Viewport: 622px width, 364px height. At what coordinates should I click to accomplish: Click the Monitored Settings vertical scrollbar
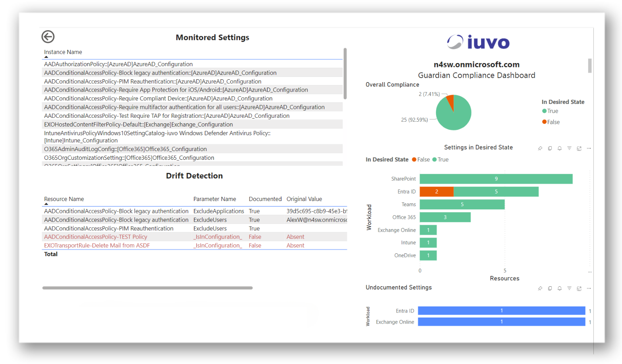[x=345, y=74]
